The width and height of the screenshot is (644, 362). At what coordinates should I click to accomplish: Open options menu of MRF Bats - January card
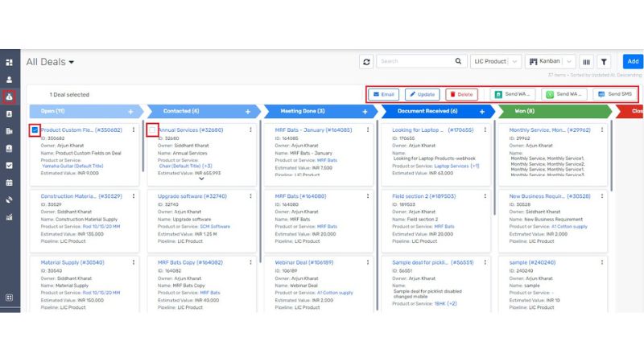pyautogui.click(x=368, y=130)
